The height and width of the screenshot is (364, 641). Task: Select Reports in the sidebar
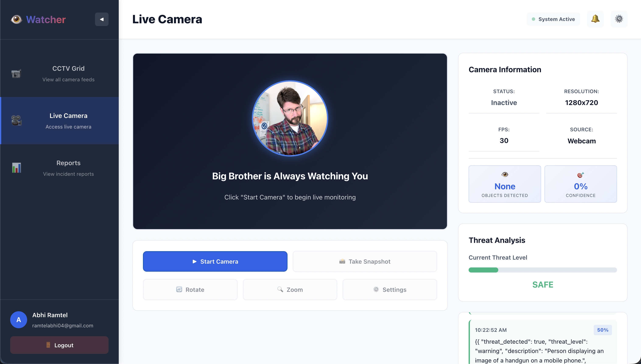click(68, 168)
